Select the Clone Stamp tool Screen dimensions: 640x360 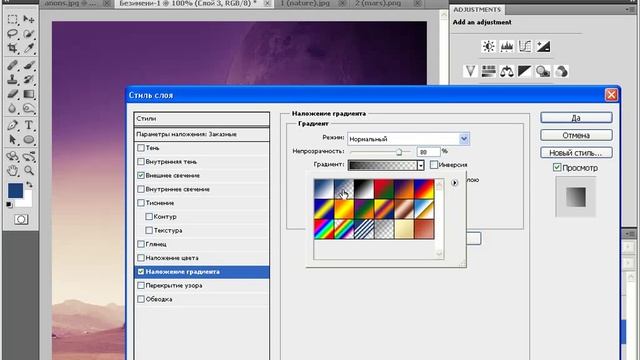click(12, 79)
